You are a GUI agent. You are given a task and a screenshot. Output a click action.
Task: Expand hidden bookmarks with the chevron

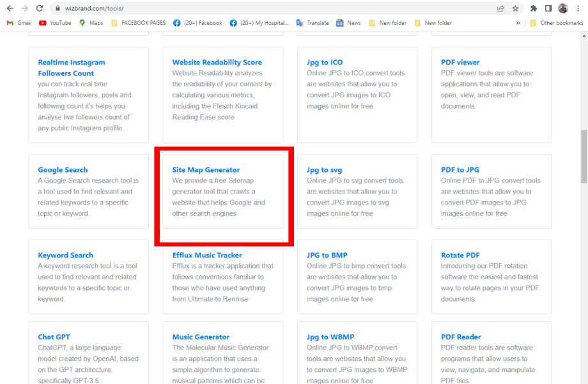(519, 22)
